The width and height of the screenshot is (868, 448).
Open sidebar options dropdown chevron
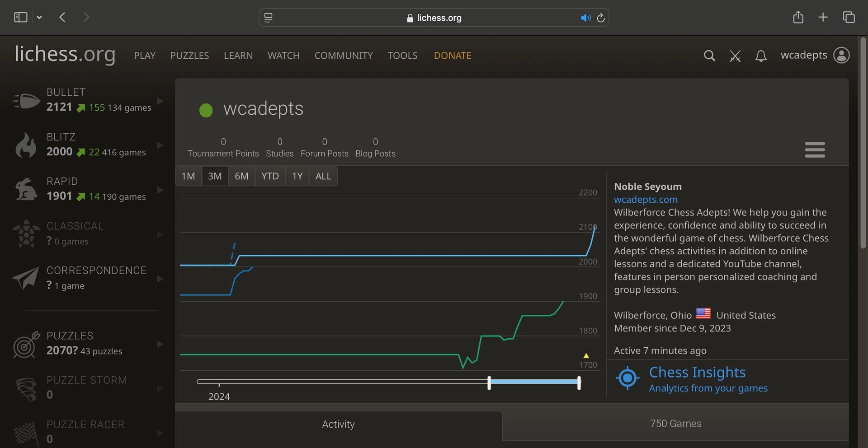39,17
